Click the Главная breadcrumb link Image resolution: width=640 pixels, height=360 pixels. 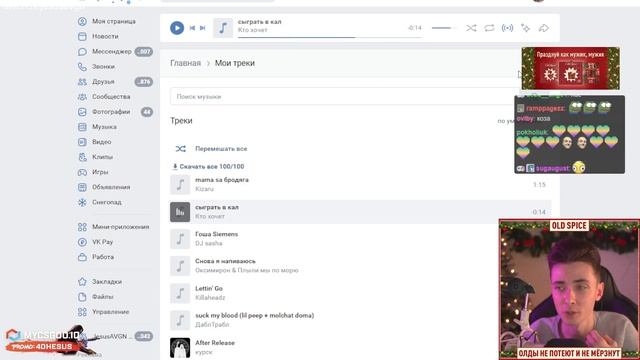(x=185, y=63)
